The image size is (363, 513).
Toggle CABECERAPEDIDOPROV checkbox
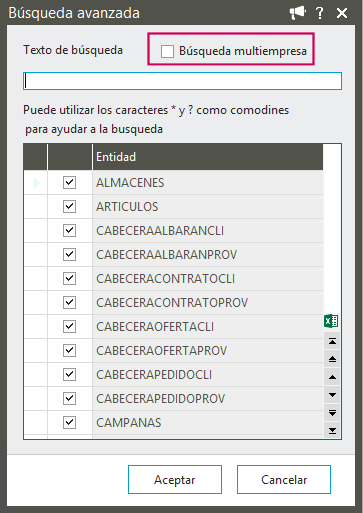point(69,398)
